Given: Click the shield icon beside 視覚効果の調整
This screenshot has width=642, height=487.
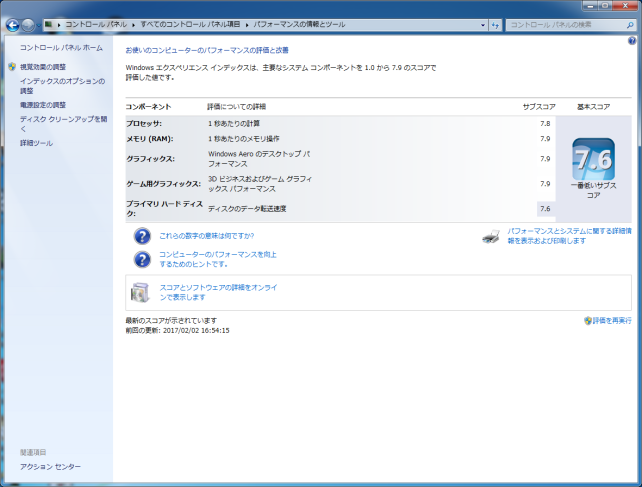Looking at the screenshot, I should [x=12, y=66].
